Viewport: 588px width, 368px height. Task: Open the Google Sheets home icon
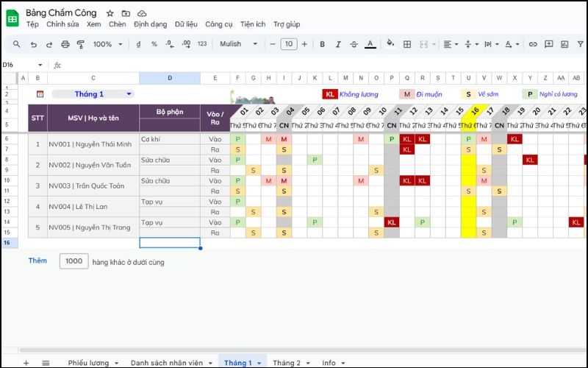coord(12,18)
